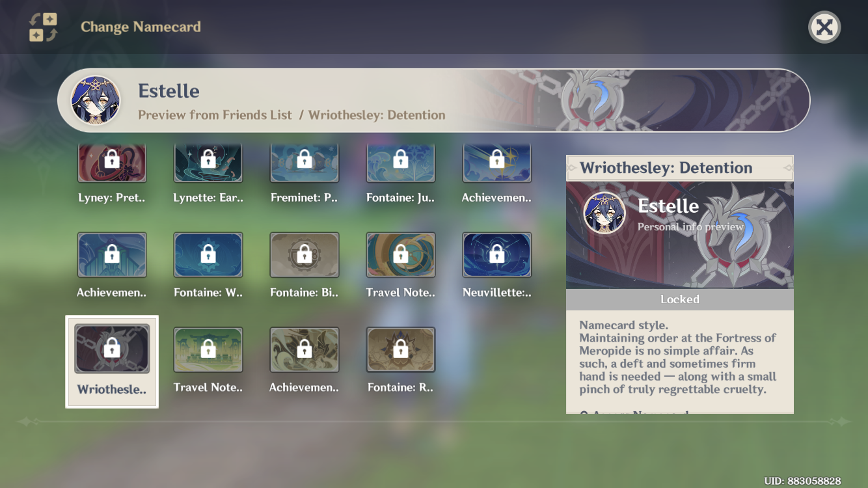Click the lock icon on the Freminet namecard

click(x=305, y=162)
